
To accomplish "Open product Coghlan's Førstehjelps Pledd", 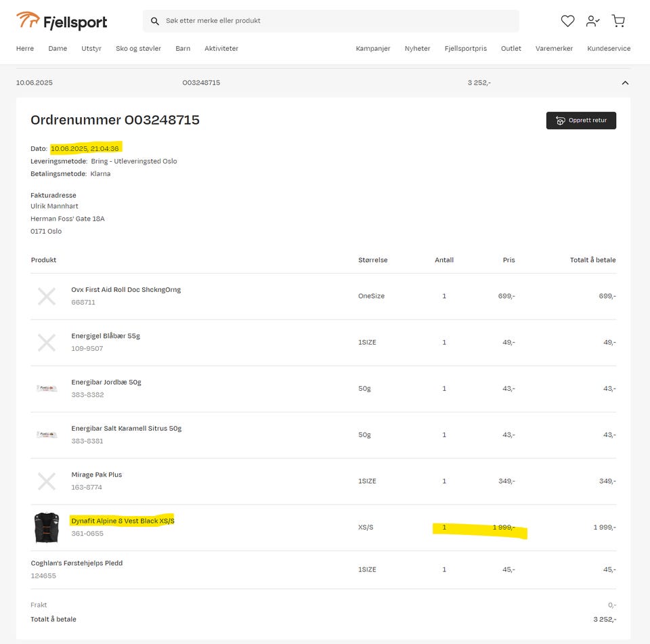I will point(77,563).
